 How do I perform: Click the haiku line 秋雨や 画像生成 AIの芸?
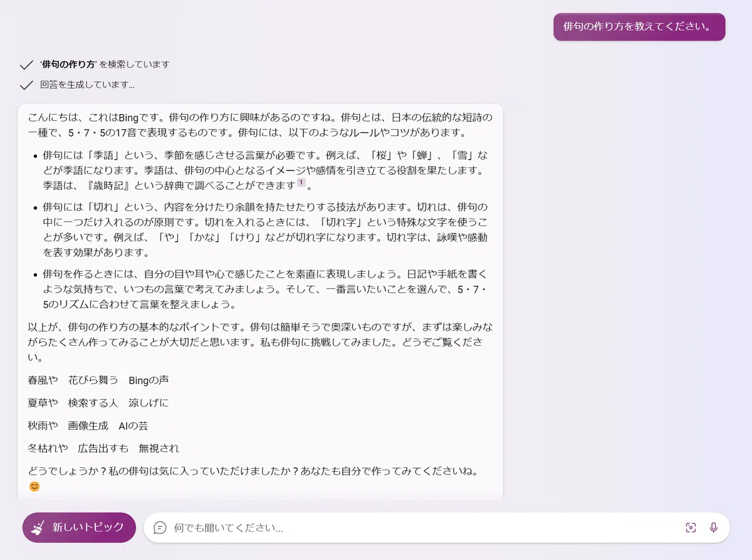88,426
